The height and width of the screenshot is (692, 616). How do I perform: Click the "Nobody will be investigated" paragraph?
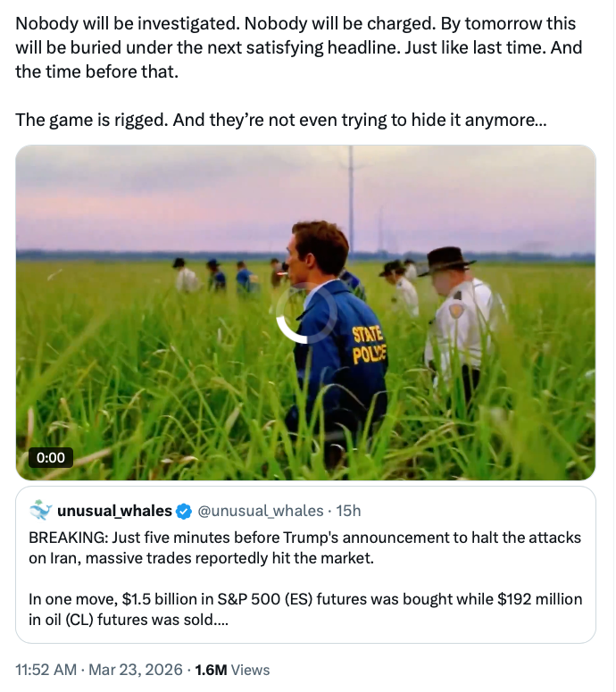tap(295, 47)
